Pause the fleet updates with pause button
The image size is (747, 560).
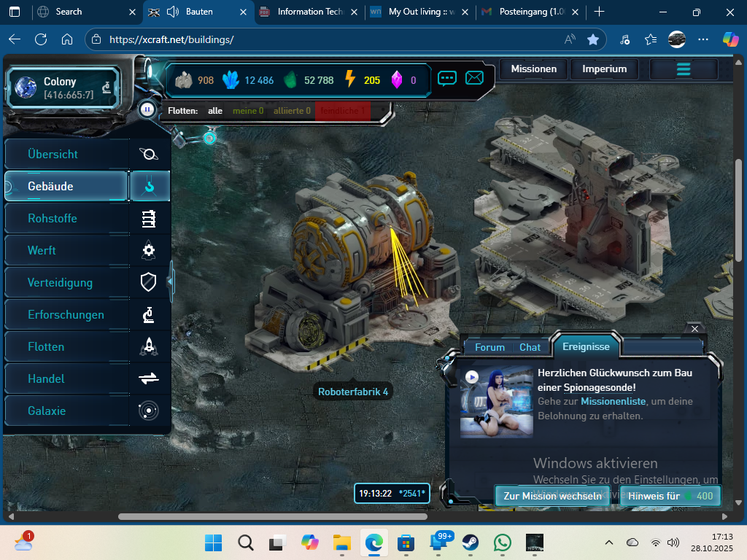point(147,110)
